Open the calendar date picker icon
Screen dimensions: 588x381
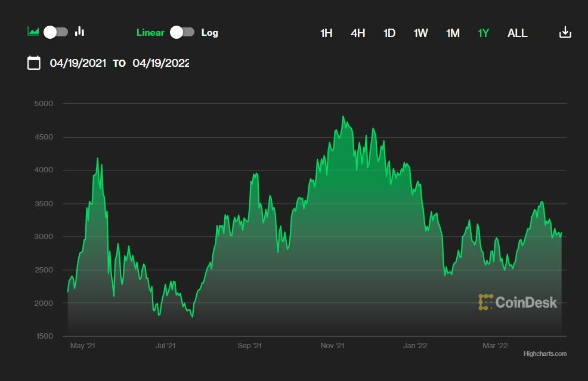[x=34, y=63]
